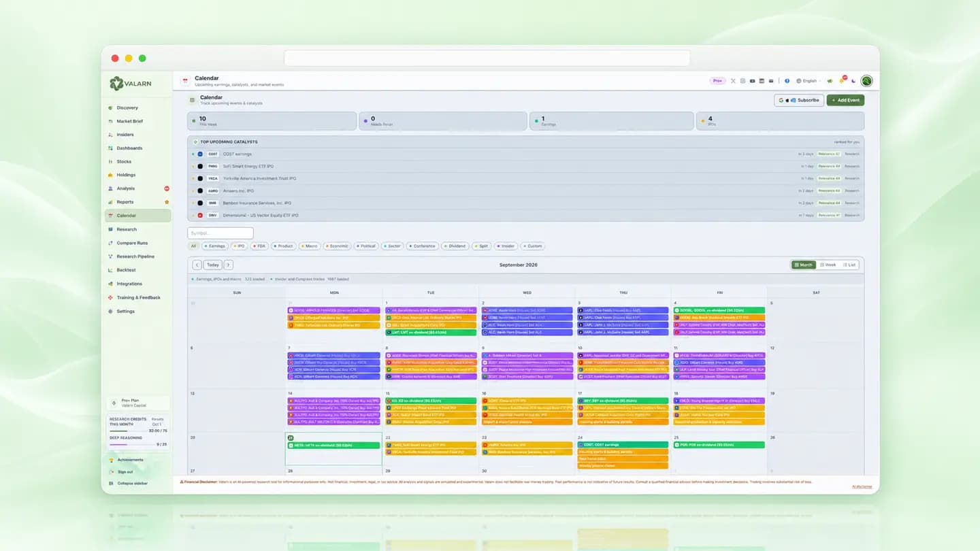
Task: Toggle the Product filter chip
Action: 283,246
